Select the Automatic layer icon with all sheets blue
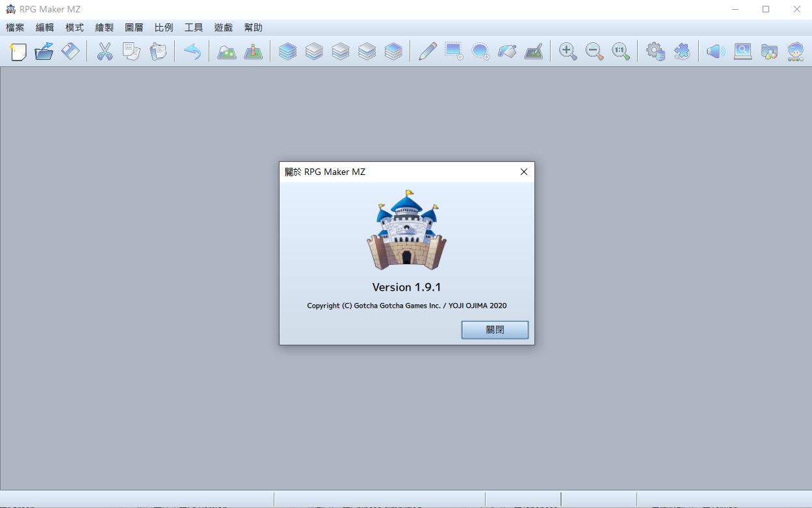 (287, 51)
